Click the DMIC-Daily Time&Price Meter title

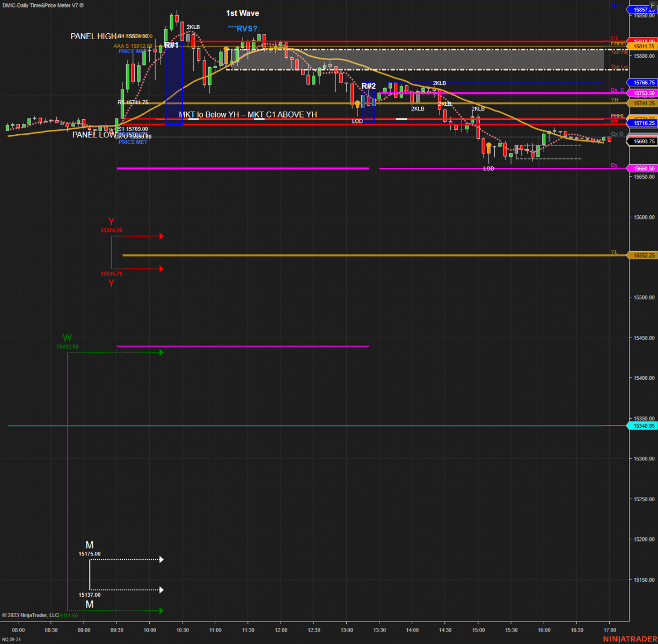[x=43, y=5]
